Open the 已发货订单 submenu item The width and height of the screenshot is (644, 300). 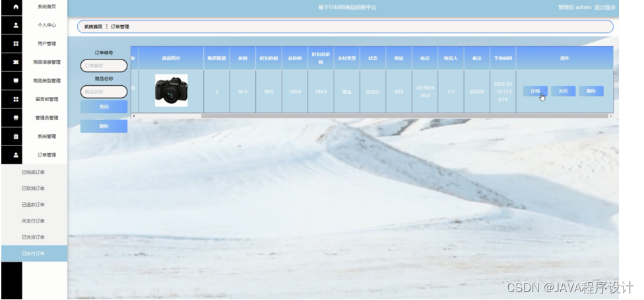(34, 237)
